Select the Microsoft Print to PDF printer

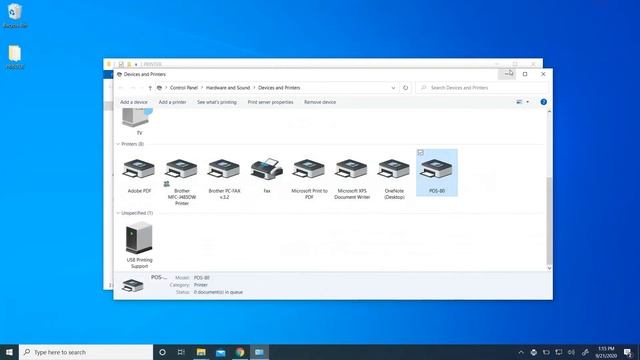click(x=309, y=169)
